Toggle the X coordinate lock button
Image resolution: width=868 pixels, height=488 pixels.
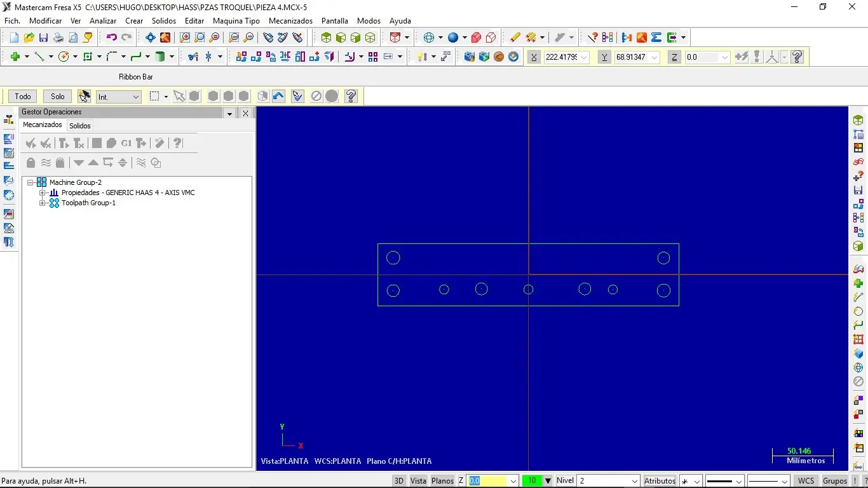(534, 57)
